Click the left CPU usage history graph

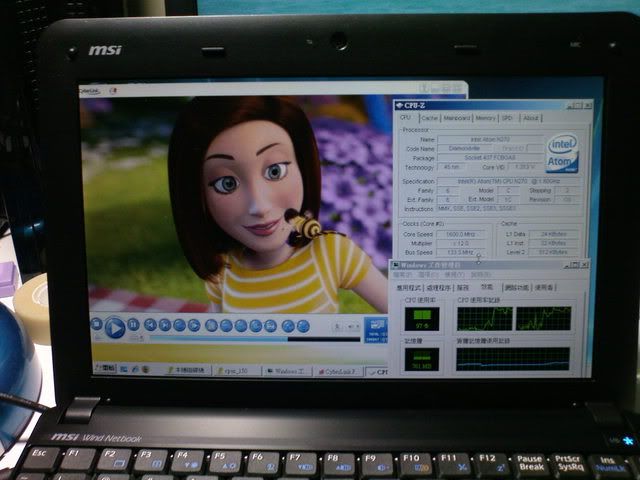pos(484,318)
